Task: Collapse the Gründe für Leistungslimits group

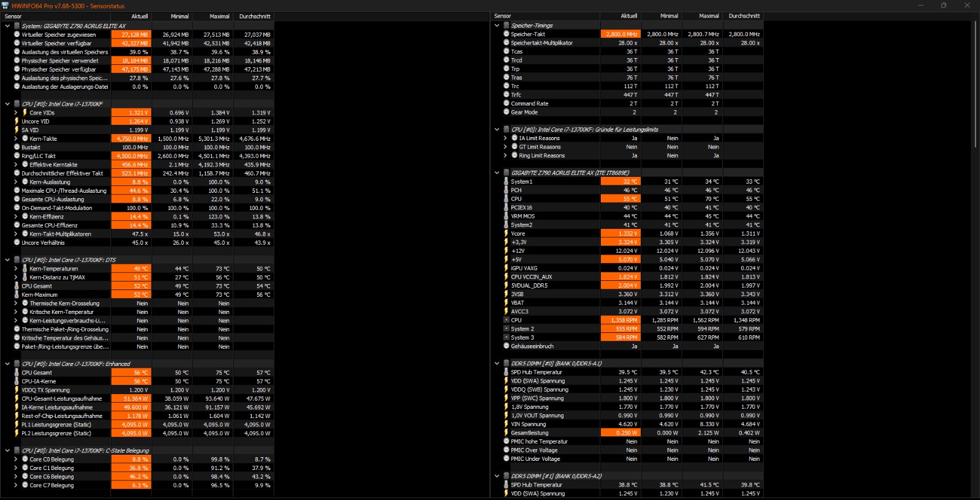Action: click(497, 130)
